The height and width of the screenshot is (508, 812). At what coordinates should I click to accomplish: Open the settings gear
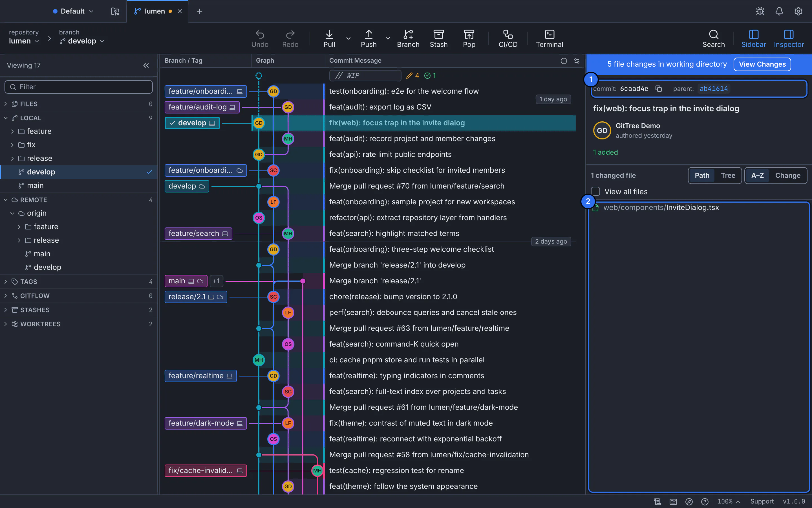coord(798,11)
